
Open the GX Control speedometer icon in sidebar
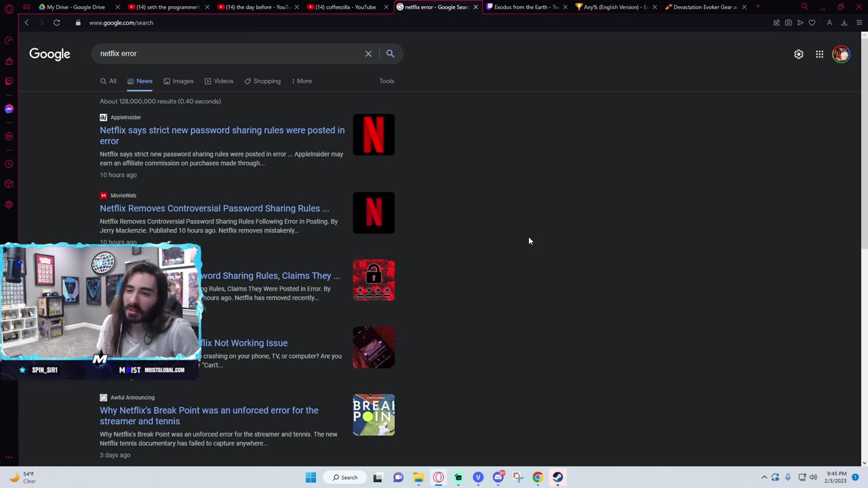(x=9, y=40)
